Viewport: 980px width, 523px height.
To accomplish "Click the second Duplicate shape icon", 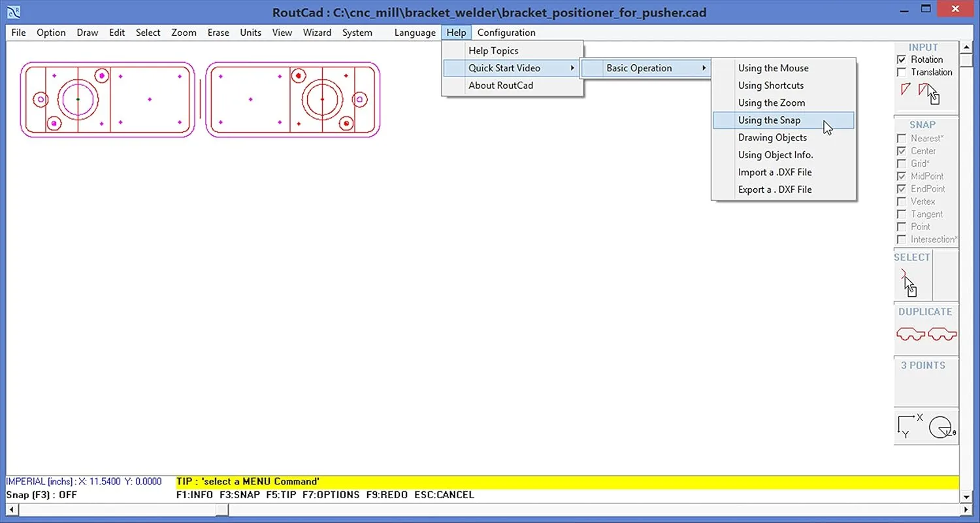I will point(943,333).
